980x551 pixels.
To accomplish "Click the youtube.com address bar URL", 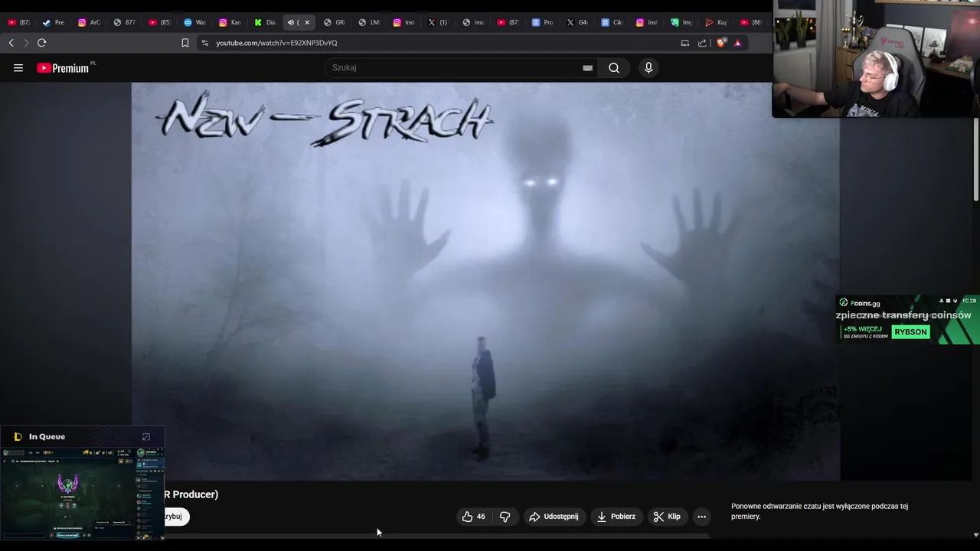I will pos(276,43).
